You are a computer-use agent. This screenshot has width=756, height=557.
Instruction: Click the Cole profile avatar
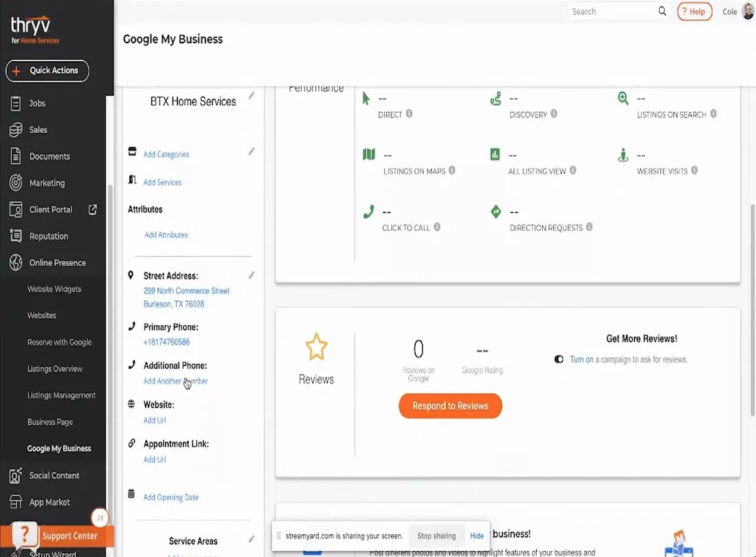[748, 11]
